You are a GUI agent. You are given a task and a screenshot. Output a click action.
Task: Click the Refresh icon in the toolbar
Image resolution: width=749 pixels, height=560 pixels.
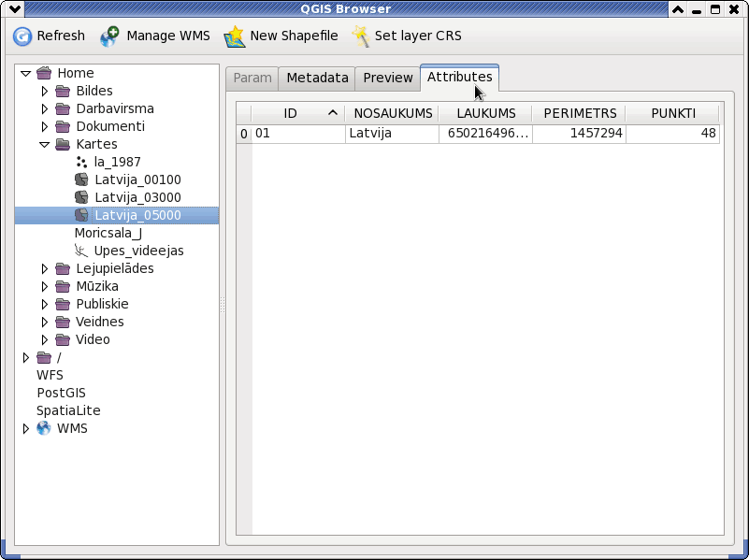click(22, 36)
